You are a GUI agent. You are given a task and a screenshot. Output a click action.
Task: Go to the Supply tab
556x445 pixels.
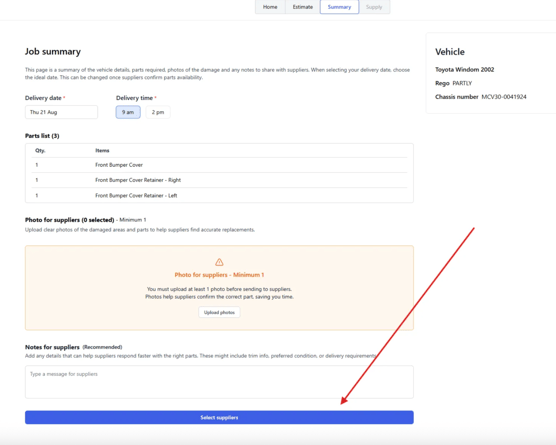[374, 7]
